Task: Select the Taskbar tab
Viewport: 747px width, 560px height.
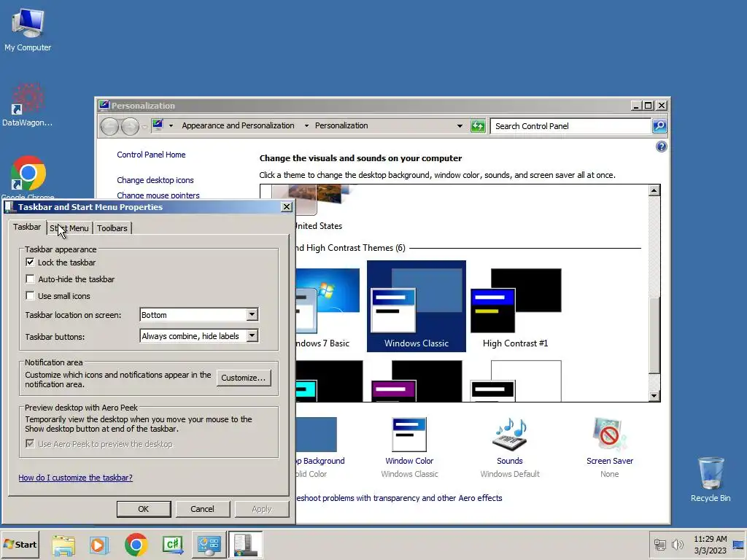Action: (x=27, y=227)
